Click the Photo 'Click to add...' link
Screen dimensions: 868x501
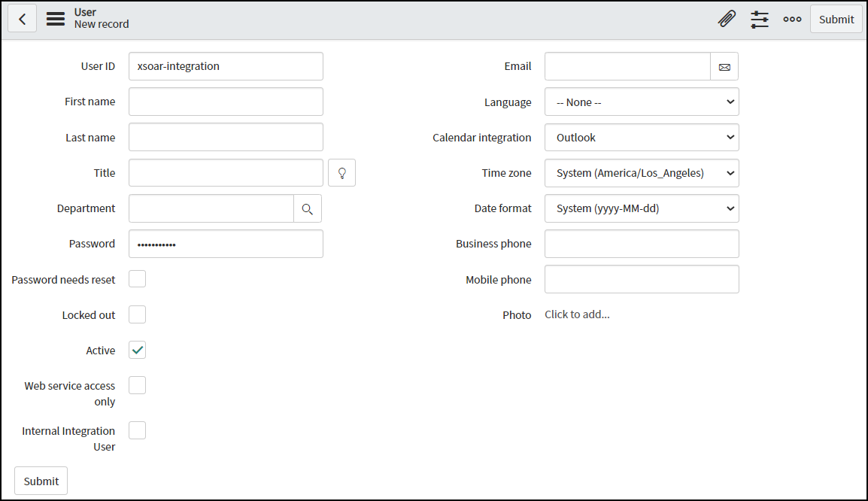click(577, 314)
